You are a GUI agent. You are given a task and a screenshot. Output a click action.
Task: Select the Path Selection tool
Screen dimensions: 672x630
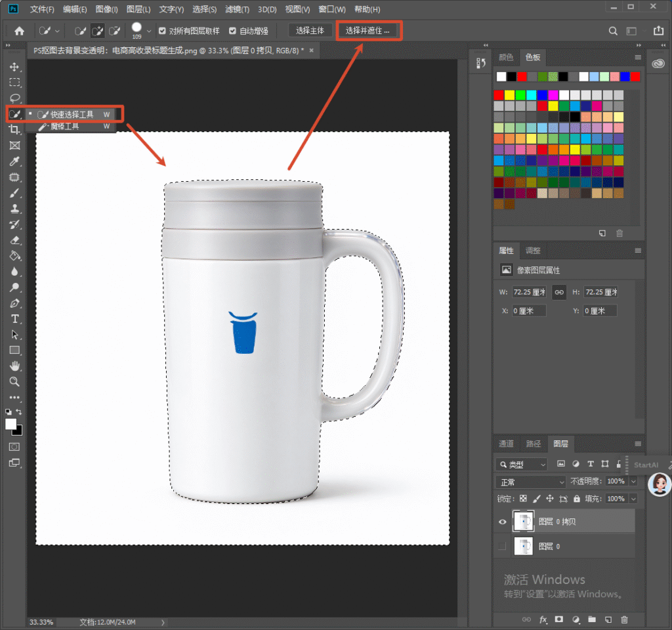pos(14,334)
